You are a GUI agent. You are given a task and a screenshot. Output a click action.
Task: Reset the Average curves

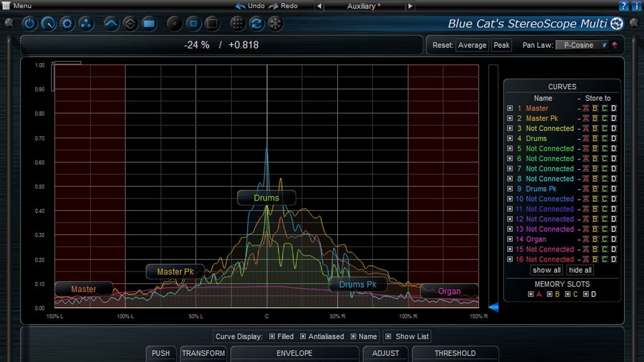[x=472, y=45]
